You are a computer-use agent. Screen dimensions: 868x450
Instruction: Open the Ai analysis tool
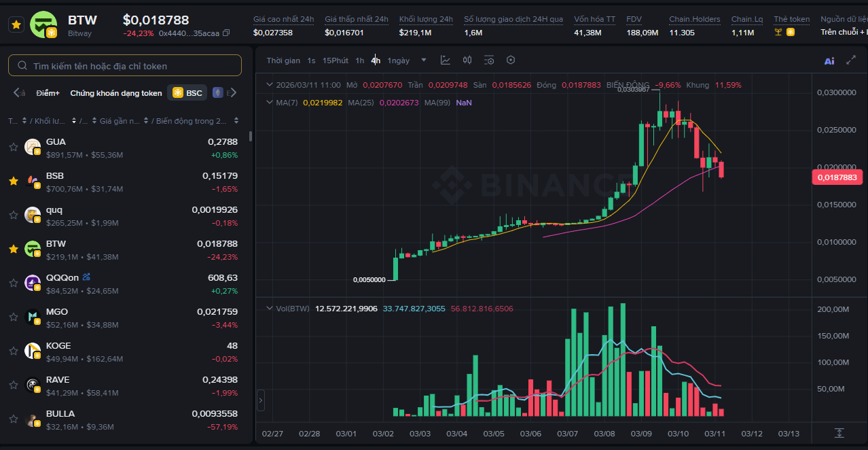[x=829, y=60]
